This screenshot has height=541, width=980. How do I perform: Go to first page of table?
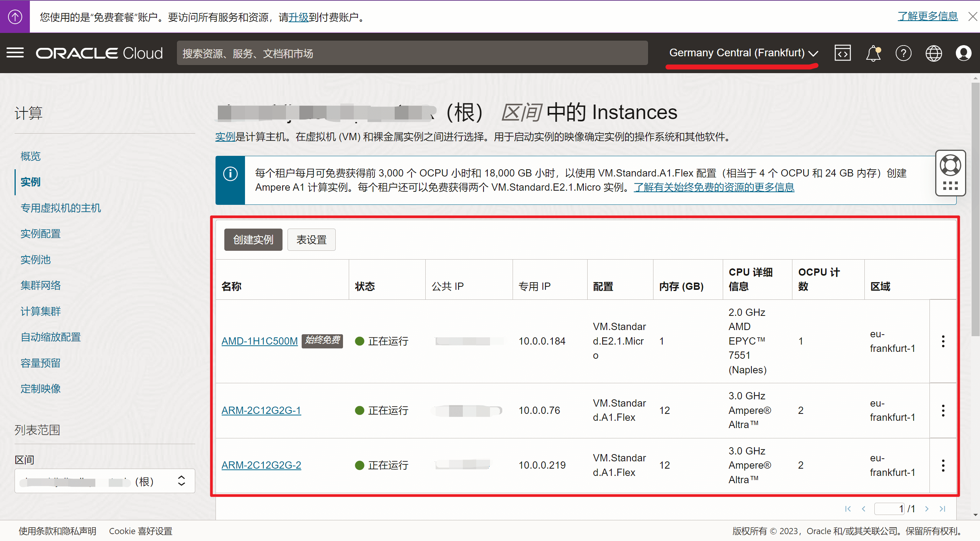(848, 508)
